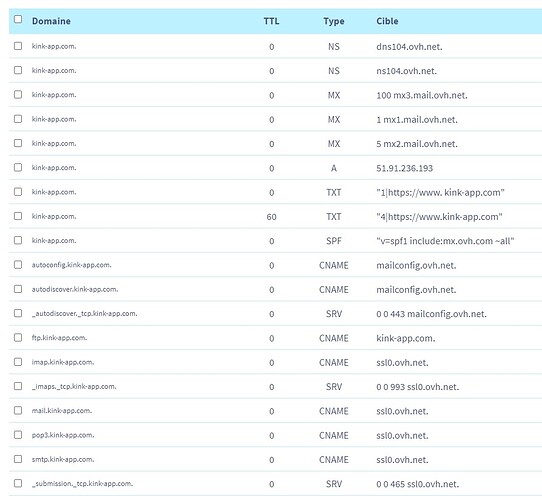Select checkbox of the 1 mx1.mail.ovh.net row

pos(18,119)
